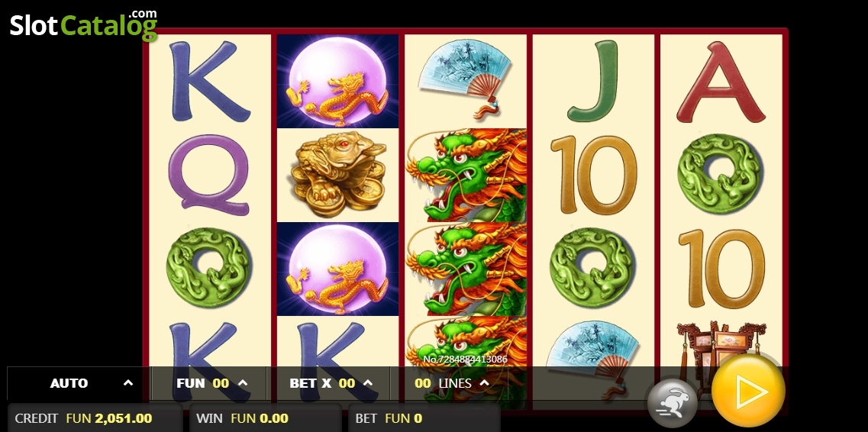Open the FUN denomination selector

tap(208, 383)
